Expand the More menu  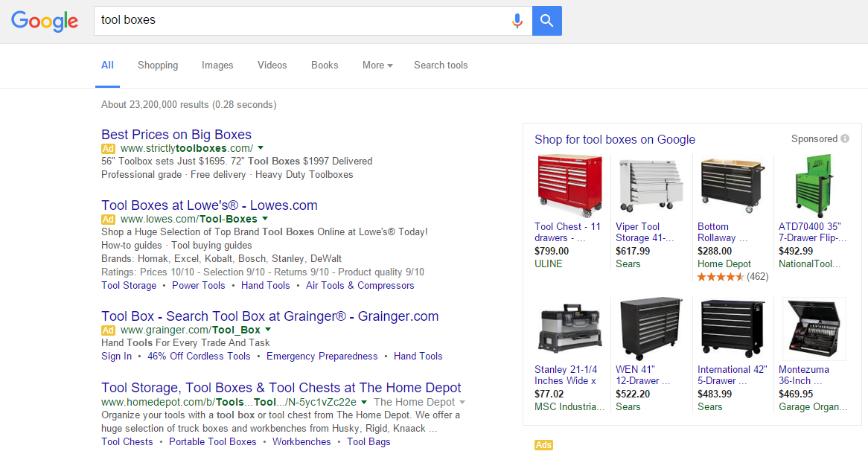click(377, 65)
